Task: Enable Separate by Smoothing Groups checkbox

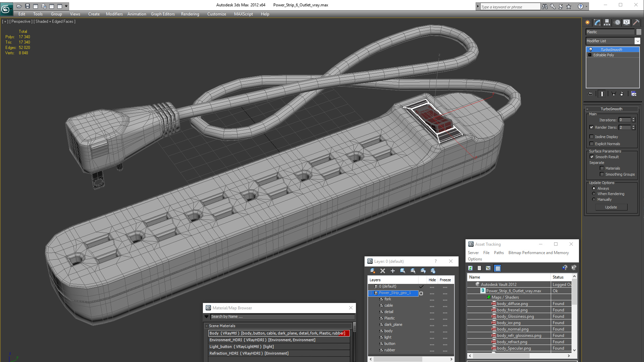Action: tap(602, 174)
